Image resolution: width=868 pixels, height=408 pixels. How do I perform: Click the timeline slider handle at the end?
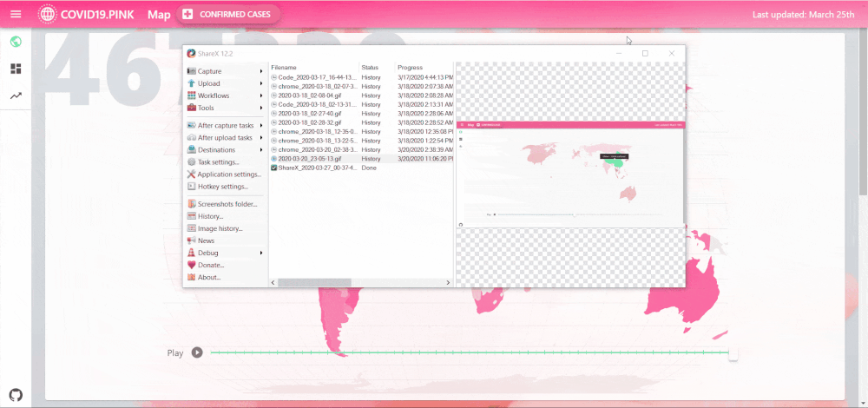point(733,353)
